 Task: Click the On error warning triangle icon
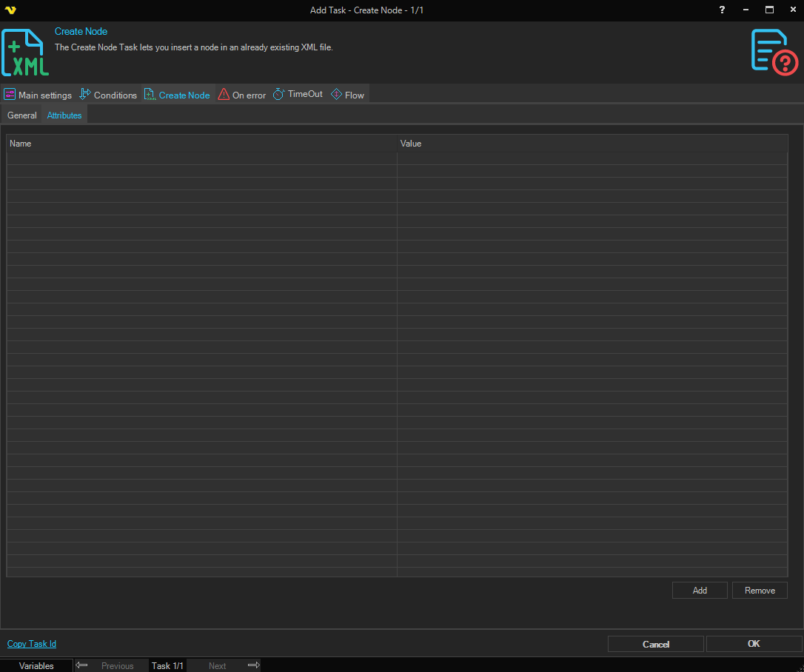point(224,95)
